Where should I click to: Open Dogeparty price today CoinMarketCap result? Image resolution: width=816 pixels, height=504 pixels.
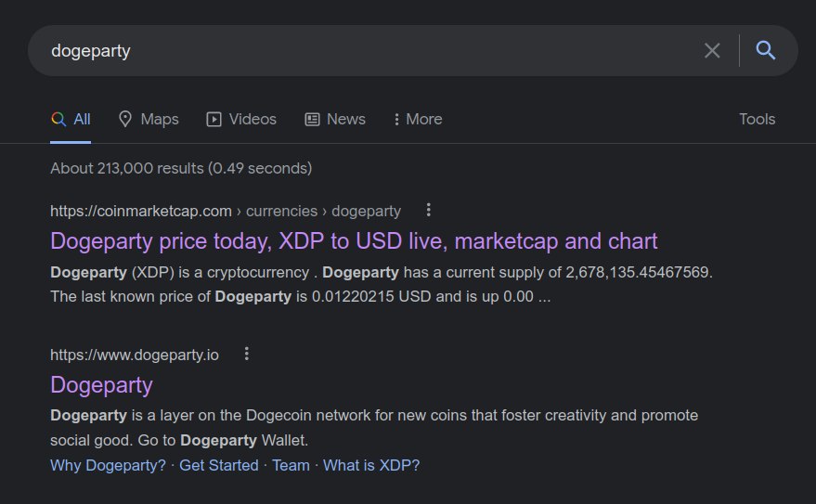(354, 240)
